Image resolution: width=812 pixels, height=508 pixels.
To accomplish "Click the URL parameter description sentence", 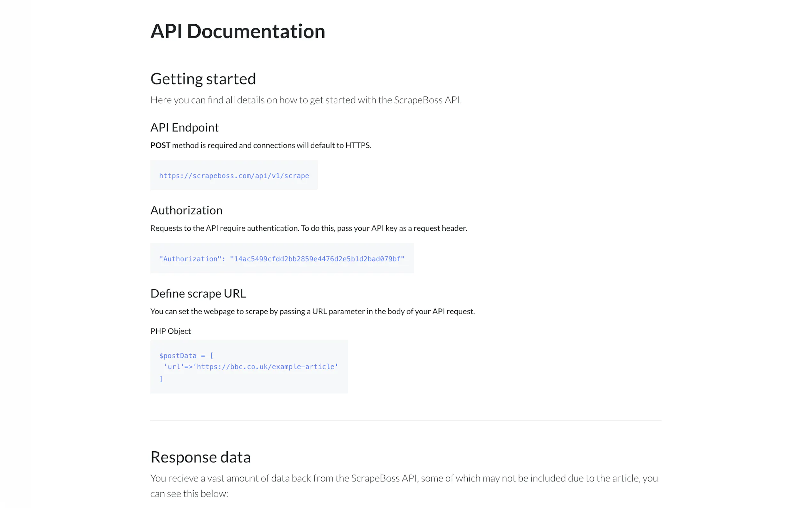I will tap(312, 311).
